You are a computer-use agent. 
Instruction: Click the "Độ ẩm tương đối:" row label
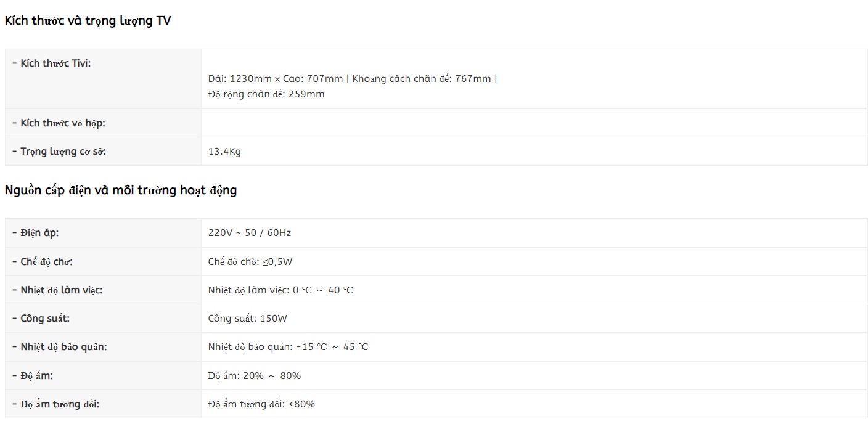click(x=60, y=404)
